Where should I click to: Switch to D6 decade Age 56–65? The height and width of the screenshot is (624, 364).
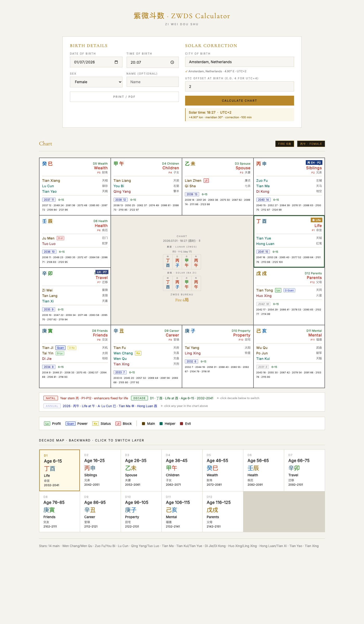pyautogui.click(x=264, y=470)
